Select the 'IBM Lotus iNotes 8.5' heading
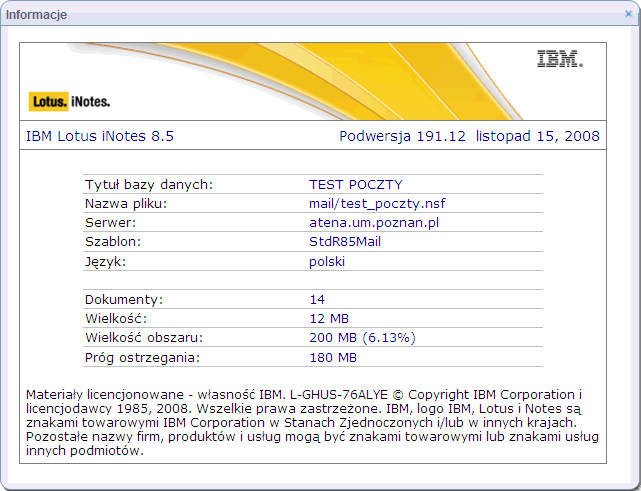This screenshot has height=491, width=641. [100, 136]
